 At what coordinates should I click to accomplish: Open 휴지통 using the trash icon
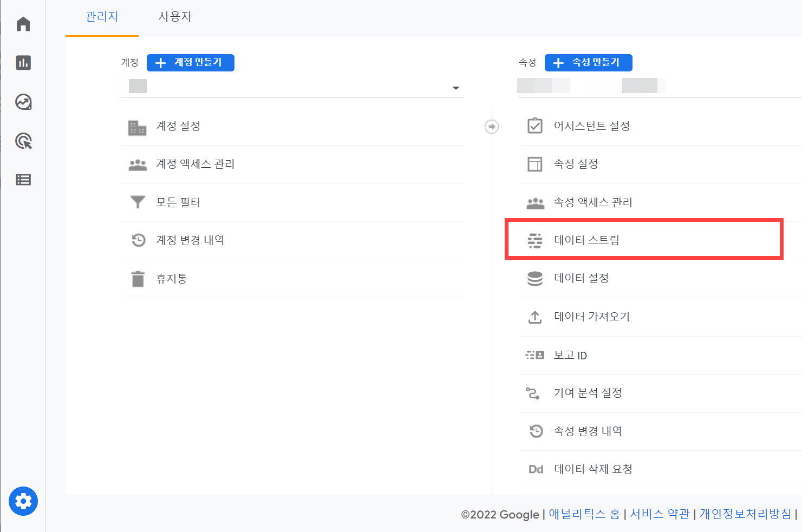click(138, 278)
